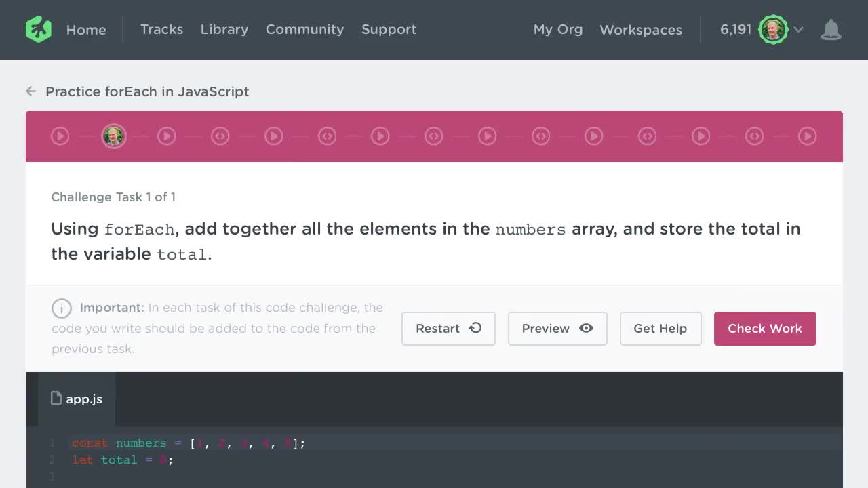Go to the Community page
This screenshot has width=868, height=488.
304,29
